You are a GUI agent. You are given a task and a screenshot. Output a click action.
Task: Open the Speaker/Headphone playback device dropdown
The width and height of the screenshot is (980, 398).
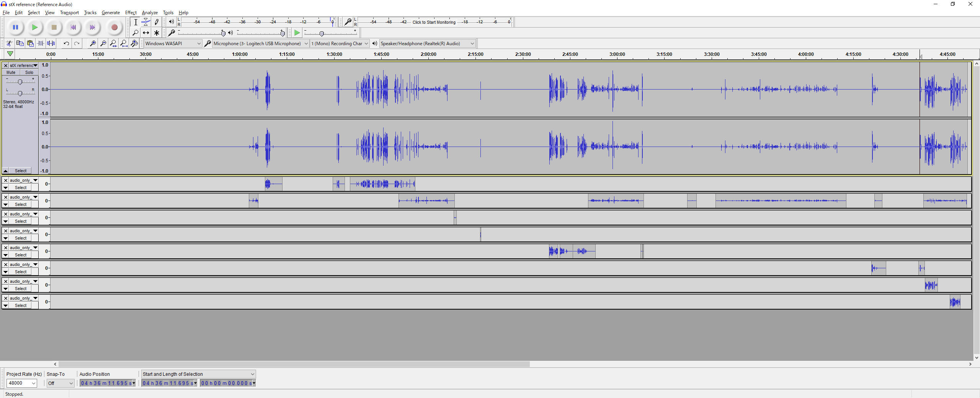427,44
